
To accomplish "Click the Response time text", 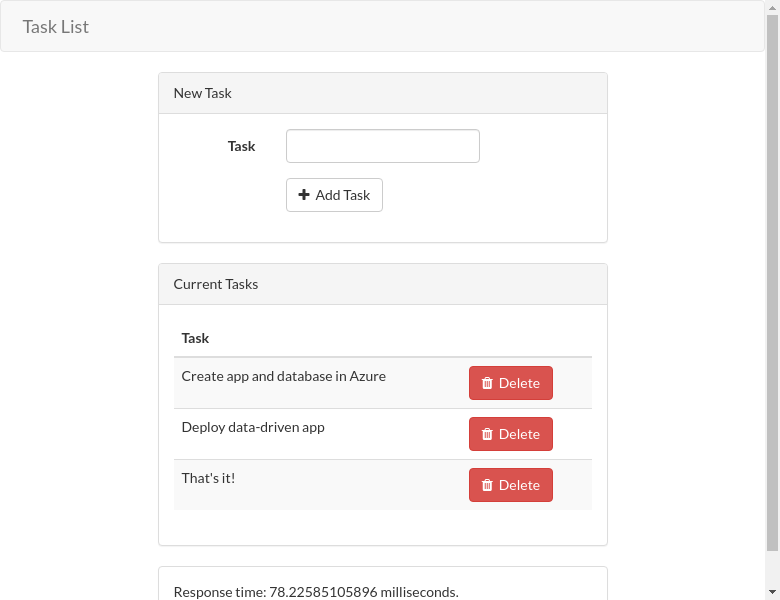I will (316, 592).
